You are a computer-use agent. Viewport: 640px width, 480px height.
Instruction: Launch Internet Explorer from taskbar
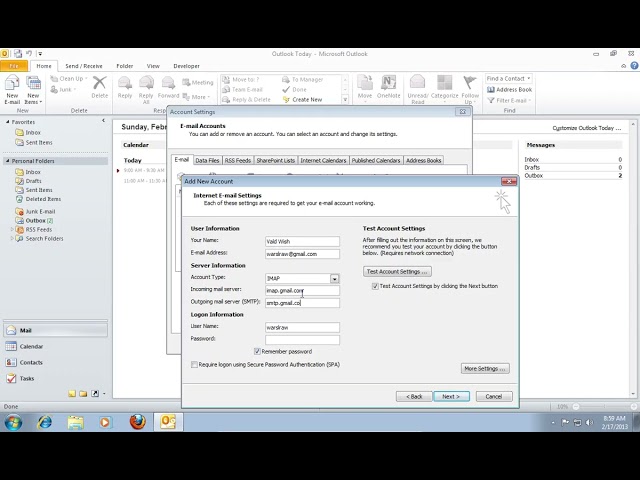44,422
